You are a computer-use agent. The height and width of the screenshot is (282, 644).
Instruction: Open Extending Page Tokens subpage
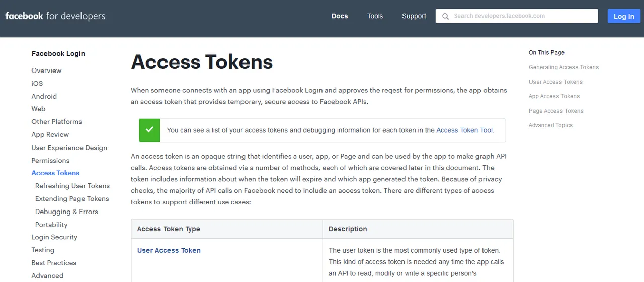tap(72, 199)
